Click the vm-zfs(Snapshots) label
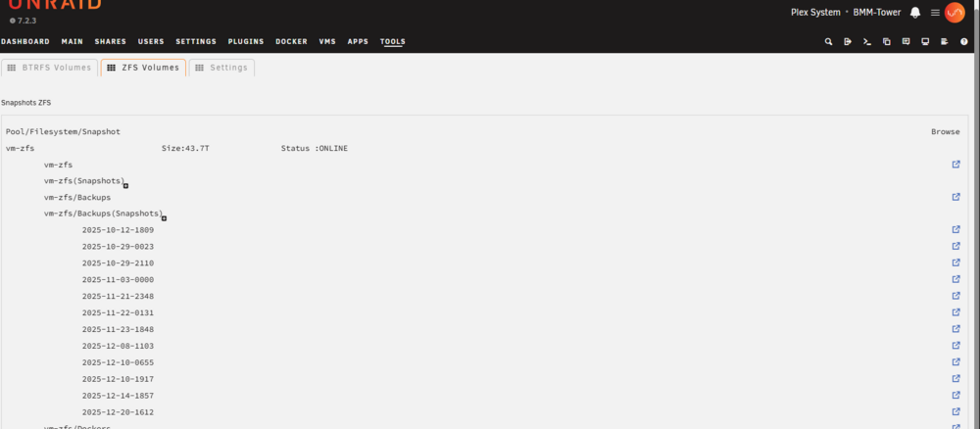Viewport: 980px width, 429px height. pyautogui.click(x=83, y=181)
